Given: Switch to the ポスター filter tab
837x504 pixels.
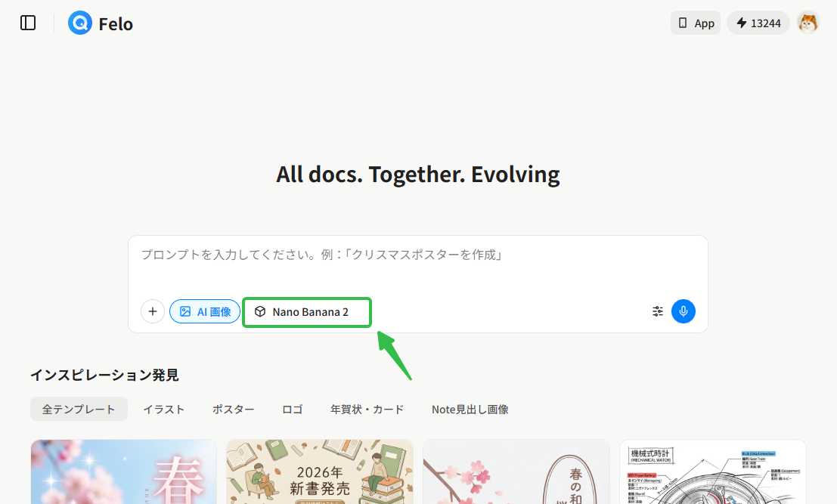Looking at the screenshot, I should pos(233,409).
